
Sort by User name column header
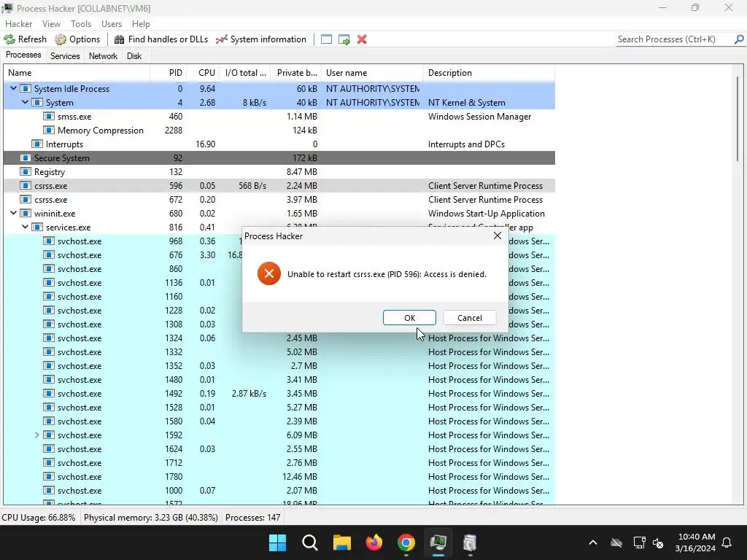(372, 73)
